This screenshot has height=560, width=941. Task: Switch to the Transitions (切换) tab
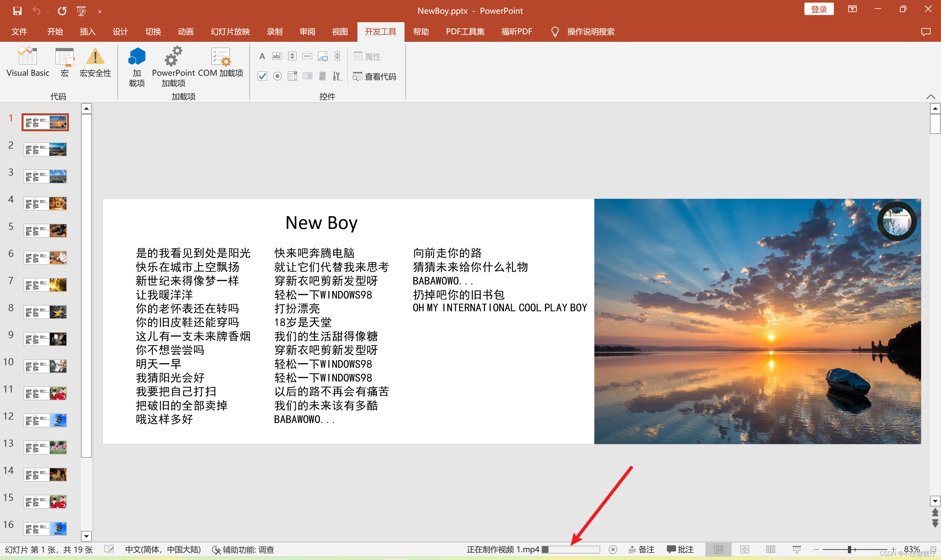[x=153, y=32]
